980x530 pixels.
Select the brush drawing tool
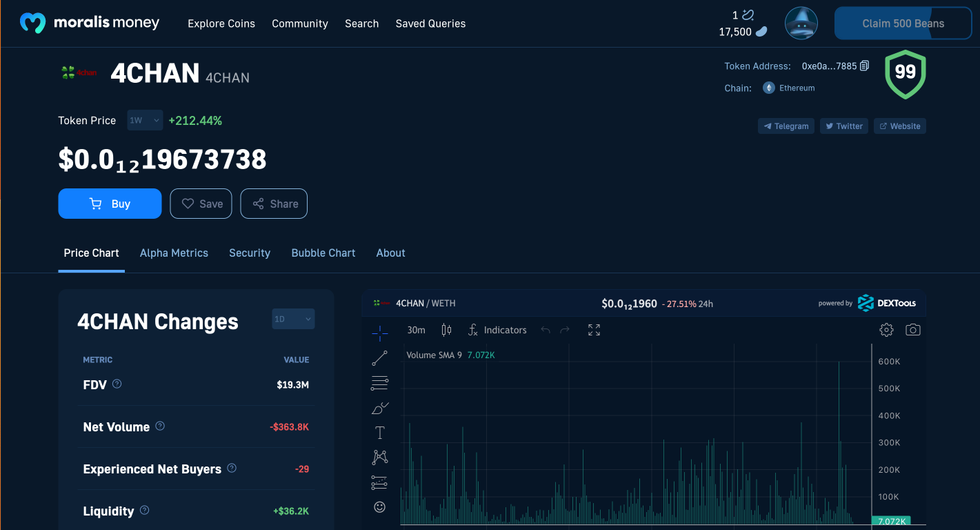pyautogui.click(x=380, y=408)
